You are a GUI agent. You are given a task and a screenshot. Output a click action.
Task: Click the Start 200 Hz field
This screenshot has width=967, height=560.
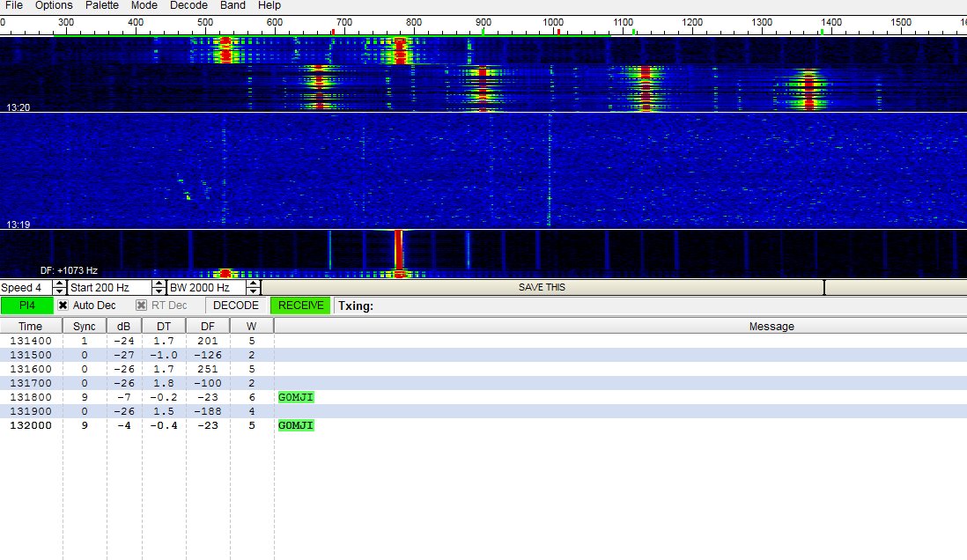[110, 288]
